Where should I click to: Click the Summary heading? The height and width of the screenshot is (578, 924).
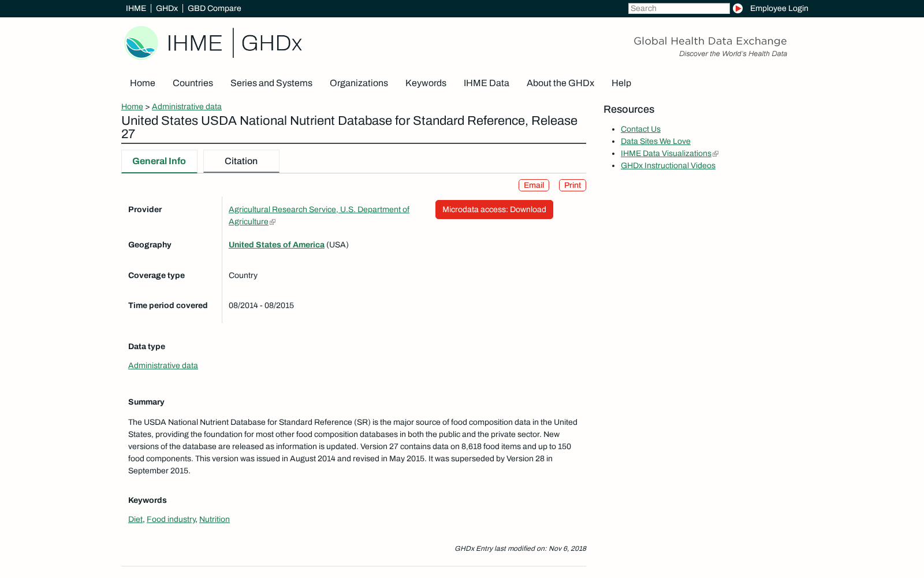click(146, 402)
